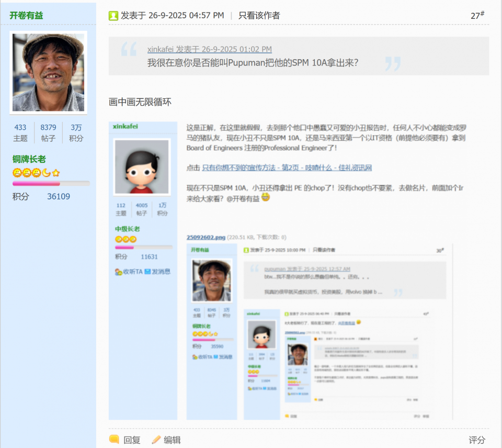Click the 评分 button at bottom right
This screenshot has width=502, height=448.
point(476,440)
